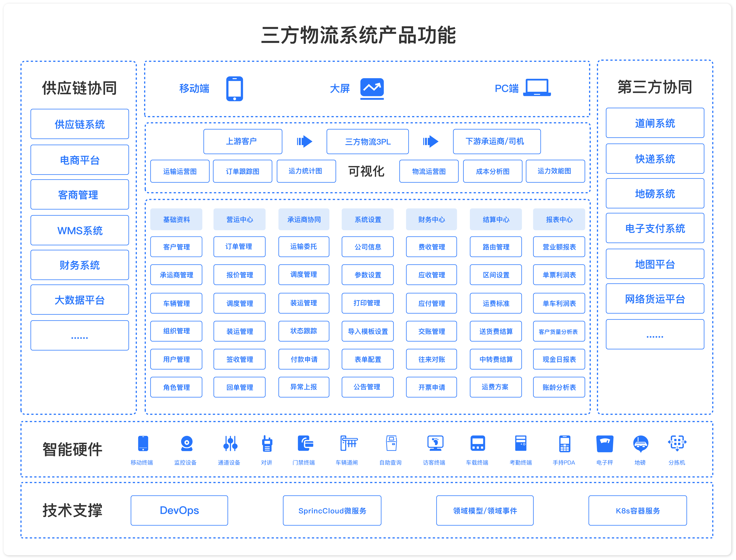This screenshot has height=560, width=736.
Task: Click the 大屏 chart screen icon
Action: [x=372, y=89]
